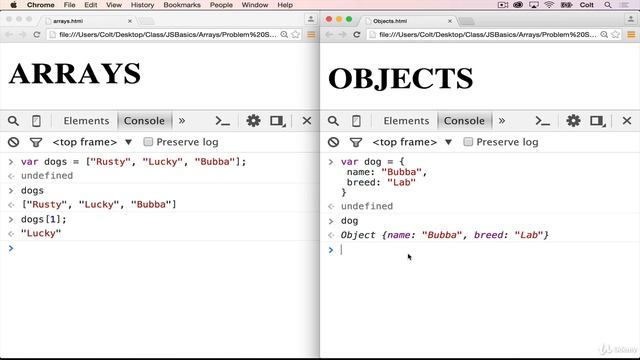
Task: Reload the arrays.html page
Action: tap(37, 35)
